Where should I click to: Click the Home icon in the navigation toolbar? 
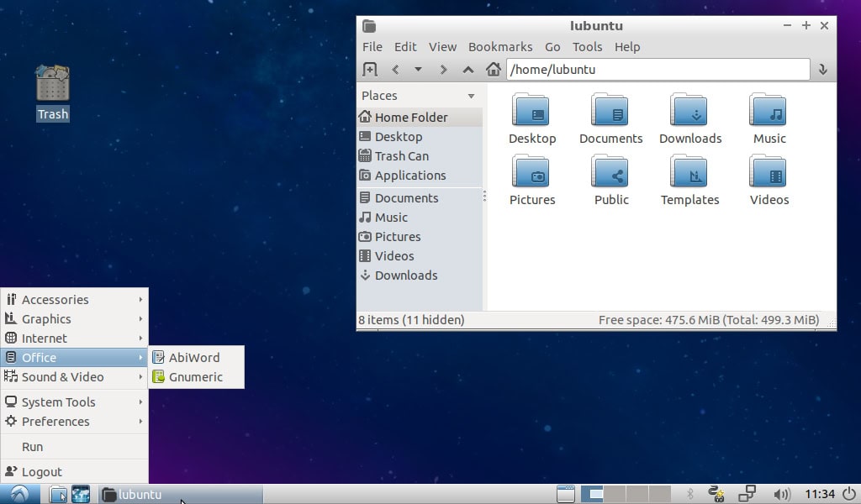494,70
